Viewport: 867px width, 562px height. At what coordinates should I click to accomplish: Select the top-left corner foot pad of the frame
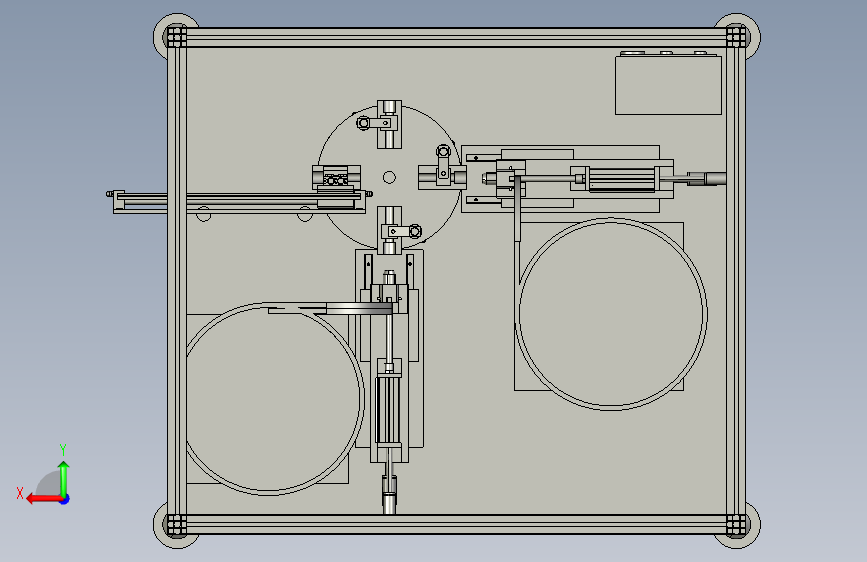pyautogui.click(x=176, y=37)
